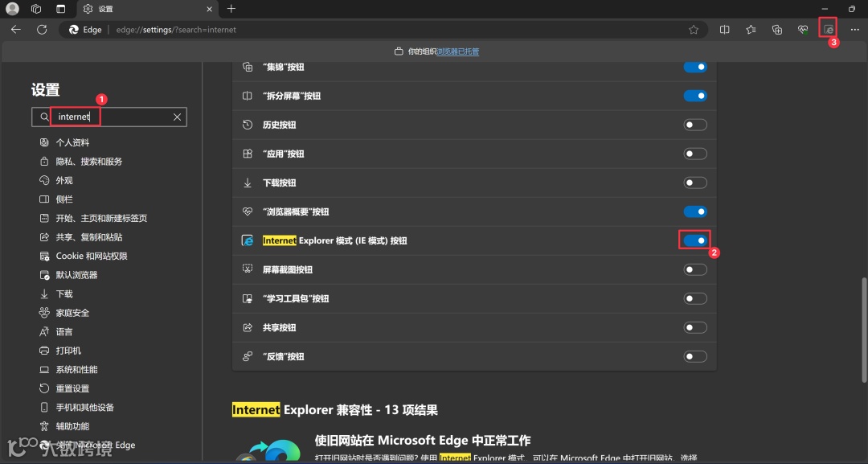Open Browser essentials heart icon

tap(803, 30)
